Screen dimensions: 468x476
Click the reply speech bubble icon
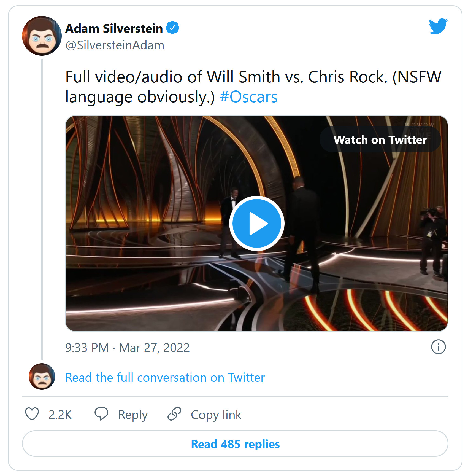[x=101, y=414]
